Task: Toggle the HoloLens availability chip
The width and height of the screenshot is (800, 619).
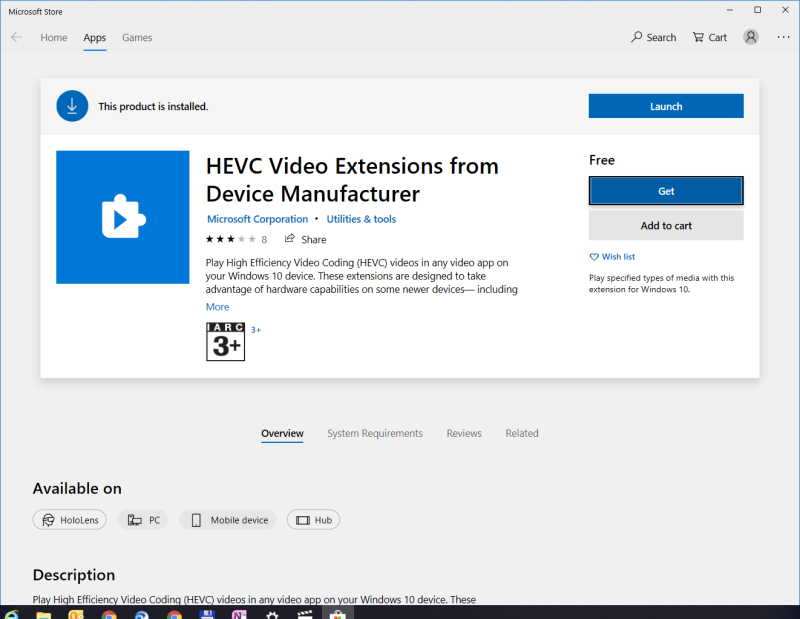Action: [x=69, y=519]
